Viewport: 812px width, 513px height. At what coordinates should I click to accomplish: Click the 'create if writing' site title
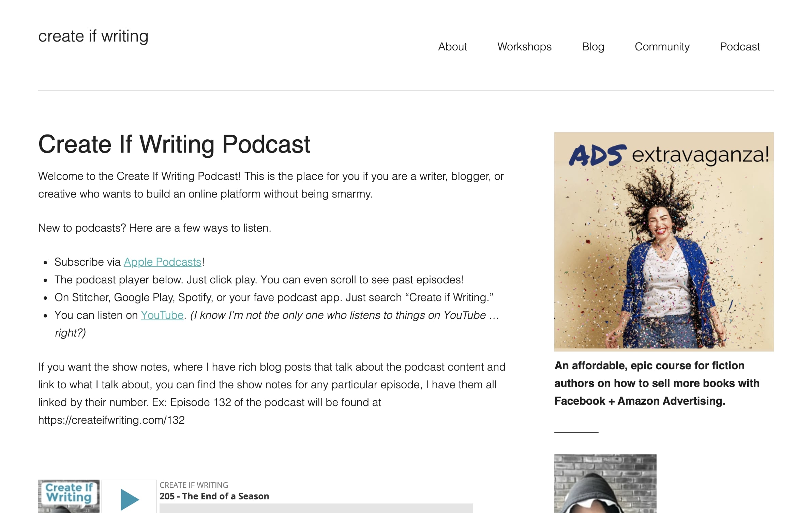coord(93,36)
